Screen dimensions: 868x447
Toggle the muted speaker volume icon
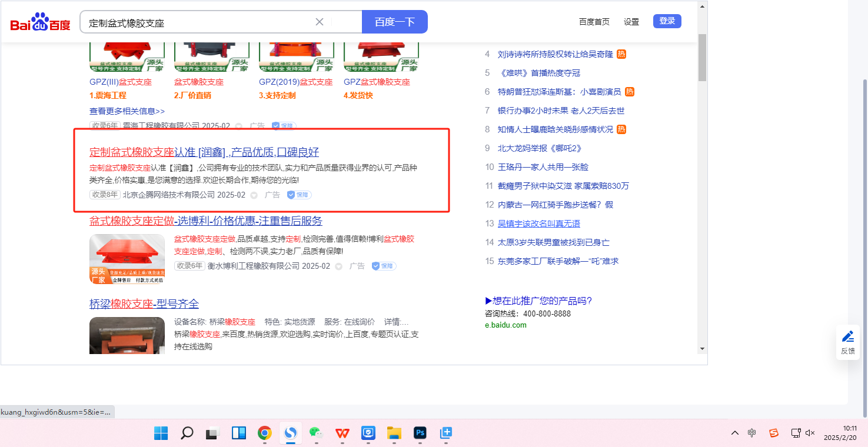click(810, 433)
